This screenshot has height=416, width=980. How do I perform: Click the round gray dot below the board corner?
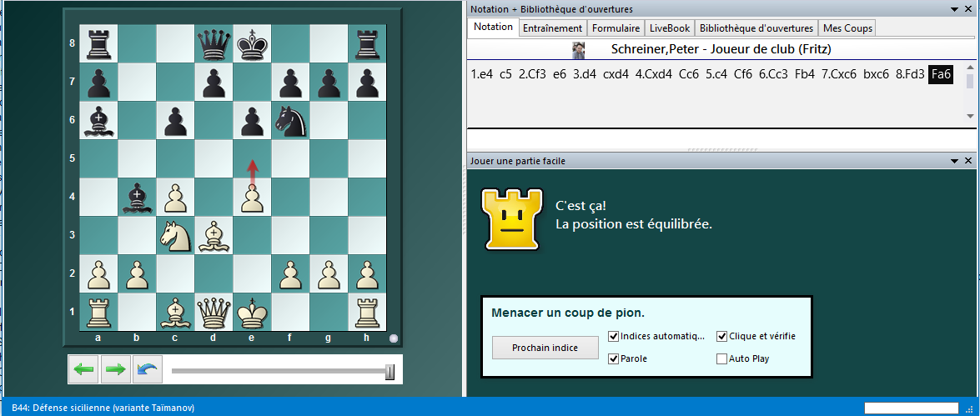[x=393, y=338]
